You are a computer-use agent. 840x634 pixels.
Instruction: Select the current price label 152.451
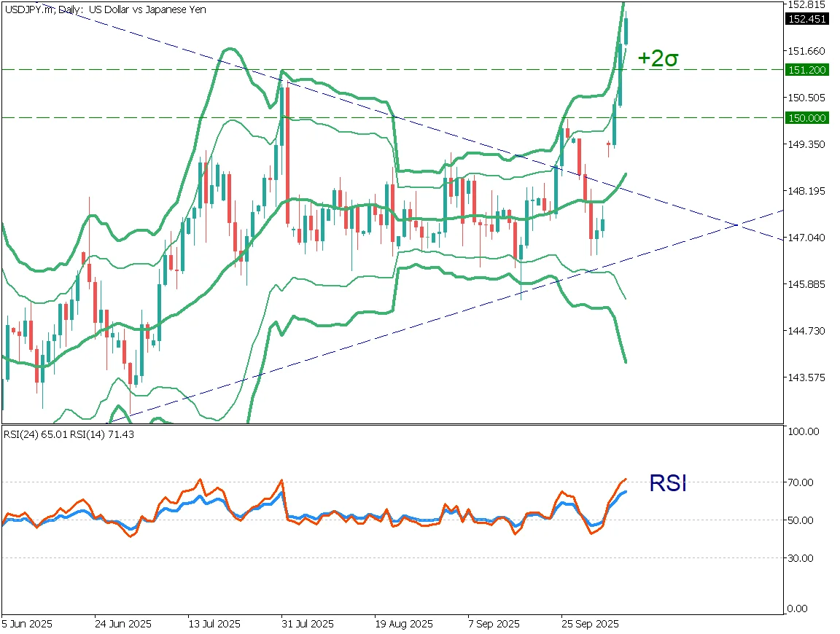coord(806,20)
